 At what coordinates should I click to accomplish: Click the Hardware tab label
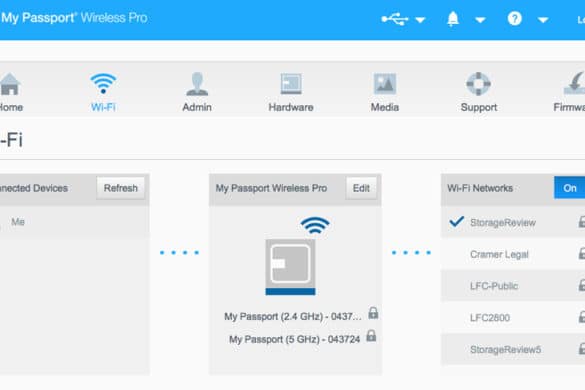[x=291, y=107]
